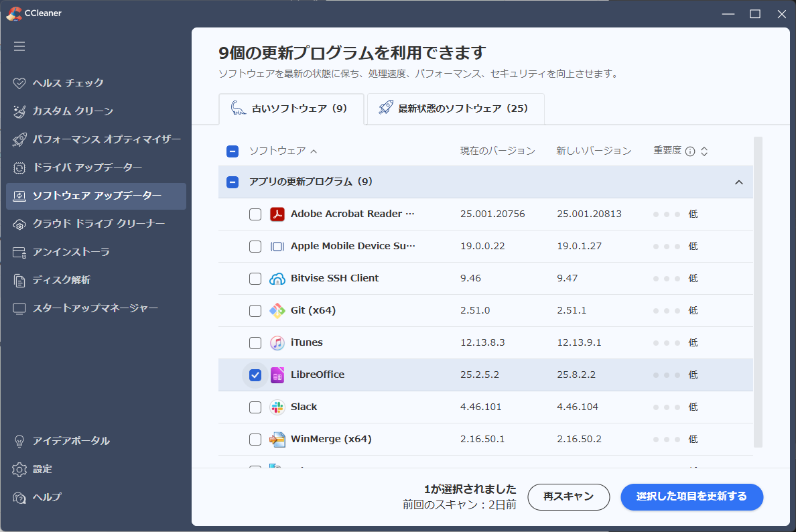Check the Apple Mobile Device Support checkbox

coord(255,246)
